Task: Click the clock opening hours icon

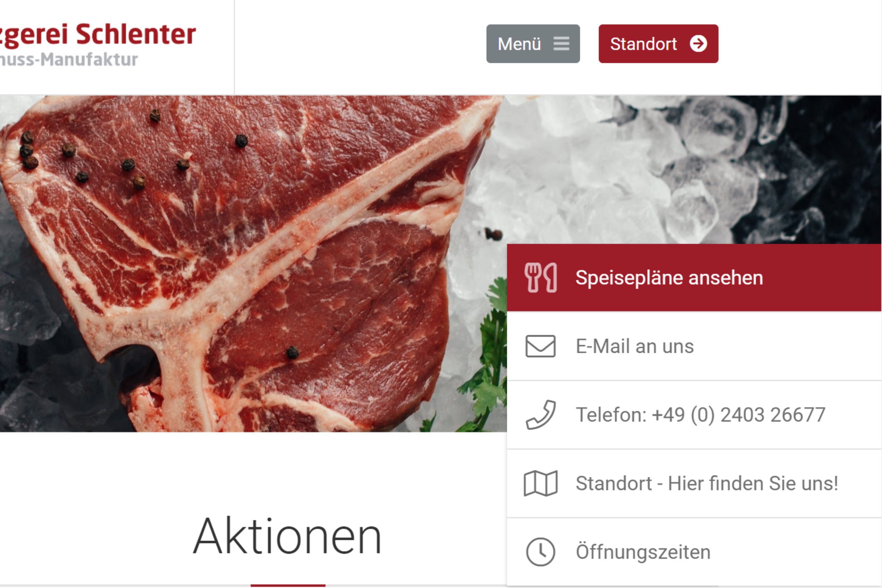Action: [540, 552]
